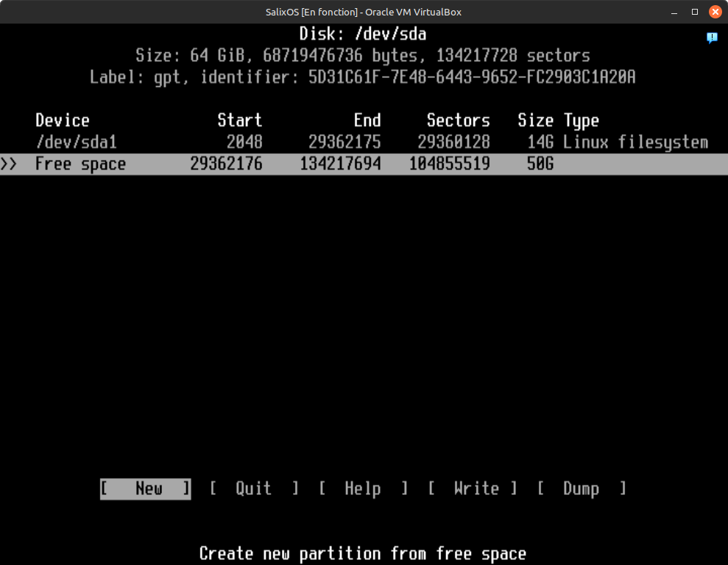Click the Linux filesystem type of sda1

(x=635, y=142)
